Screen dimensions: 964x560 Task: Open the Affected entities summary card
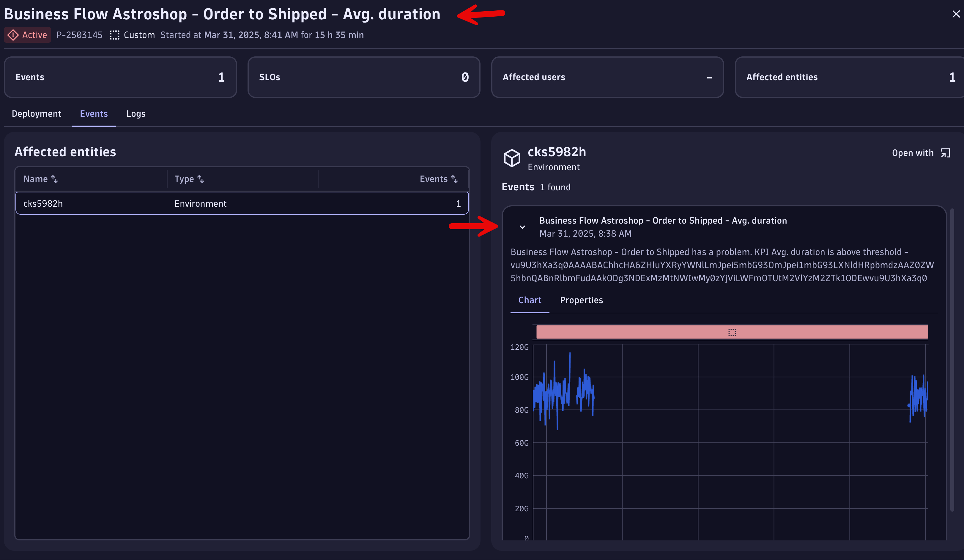[x=849, y=77]
